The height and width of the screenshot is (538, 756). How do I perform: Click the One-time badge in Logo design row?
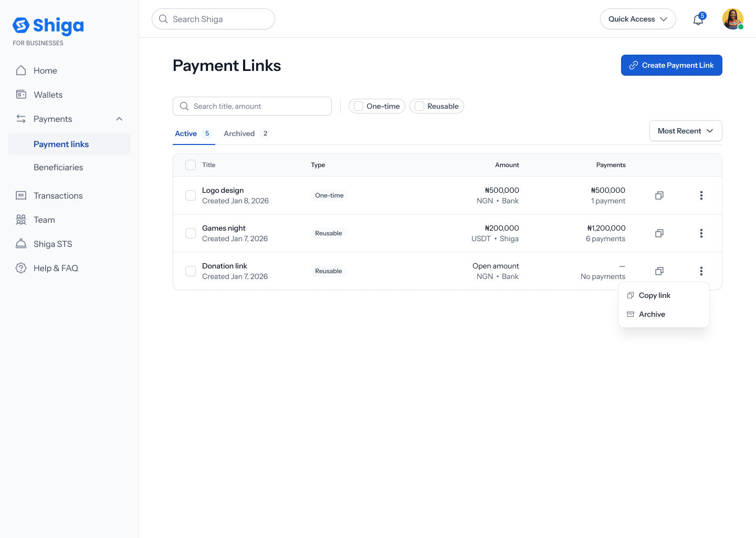[329, 195]
